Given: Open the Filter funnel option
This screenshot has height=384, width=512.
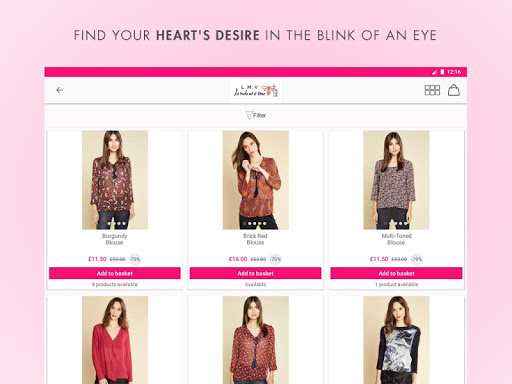Looking at the screenshot, I should 256,115.
